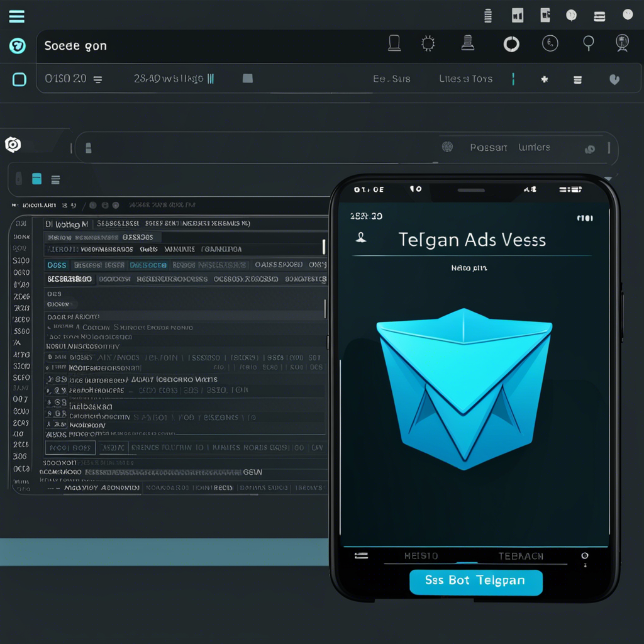Expand the menu lines next to 0150 20

coord(97,80)
